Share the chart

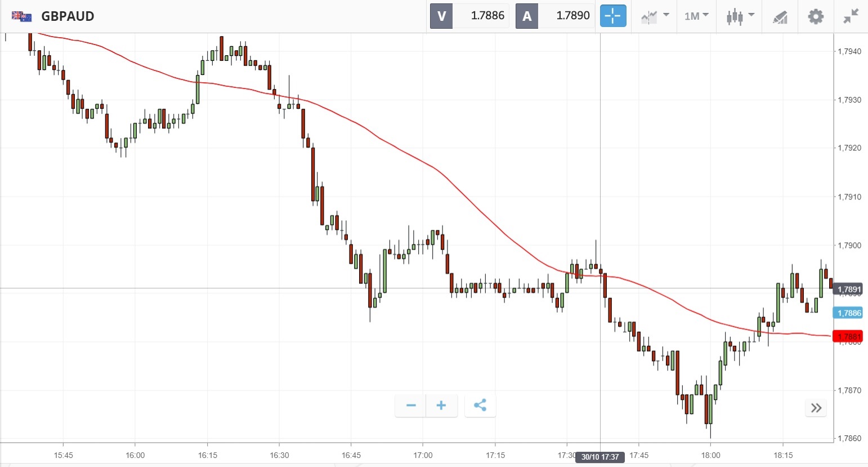480,406
